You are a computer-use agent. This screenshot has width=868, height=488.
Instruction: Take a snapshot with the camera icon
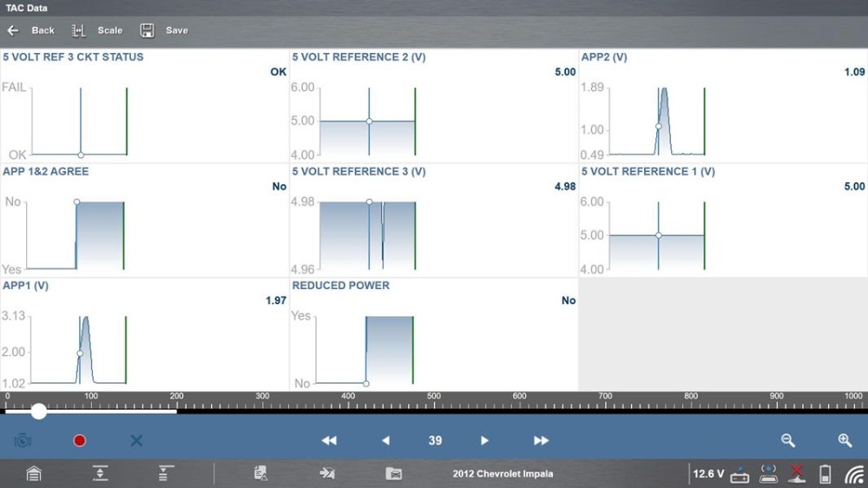[23, 440]
